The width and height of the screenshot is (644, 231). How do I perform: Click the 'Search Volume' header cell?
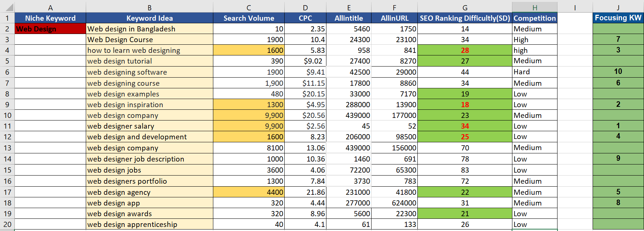click(249, 18)
